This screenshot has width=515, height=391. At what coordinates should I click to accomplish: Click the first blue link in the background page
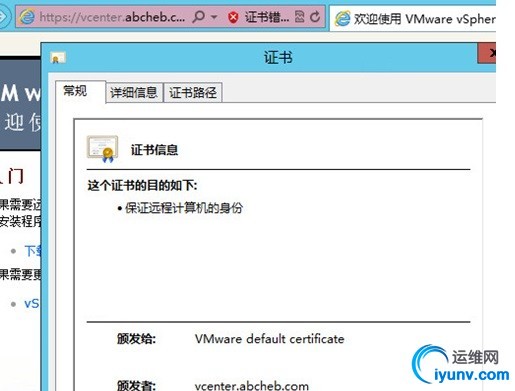pyautogui.click(x=33, y=251)
